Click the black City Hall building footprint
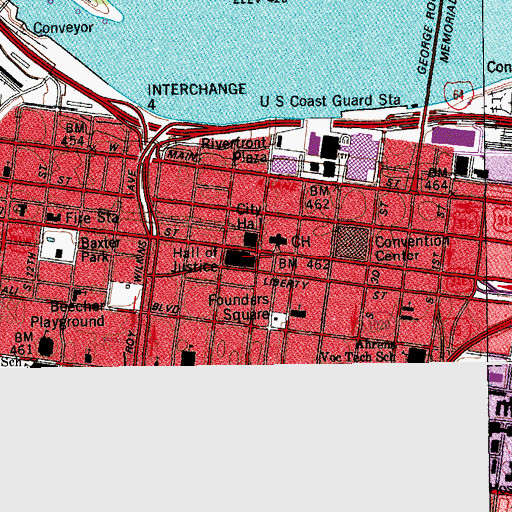 coord(251,240)
